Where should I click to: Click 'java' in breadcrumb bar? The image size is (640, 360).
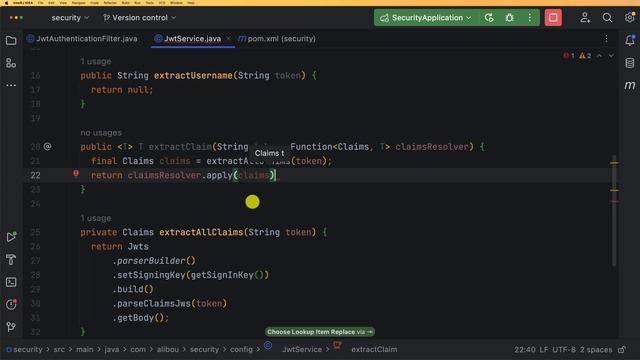click(x=111, y=349)
